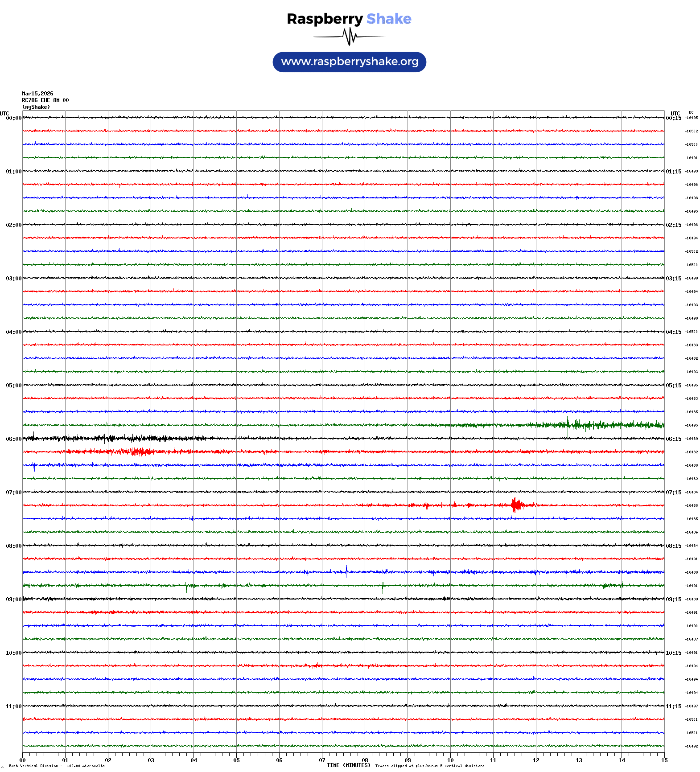Screen dimensions: 700x772
Task: Open the www.raspberryshake.org link
Action: pos(349,62)
